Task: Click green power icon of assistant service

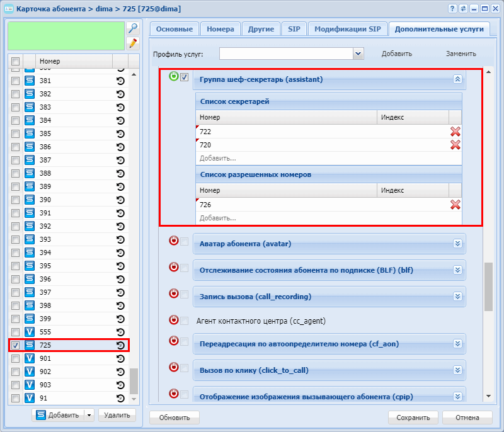Action: 174,76
